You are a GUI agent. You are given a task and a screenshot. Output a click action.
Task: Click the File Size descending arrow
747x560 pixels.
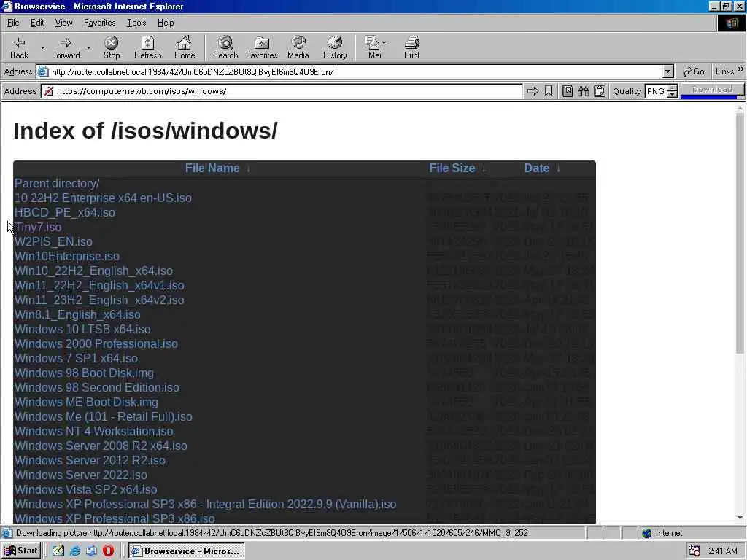pos(484,169)
